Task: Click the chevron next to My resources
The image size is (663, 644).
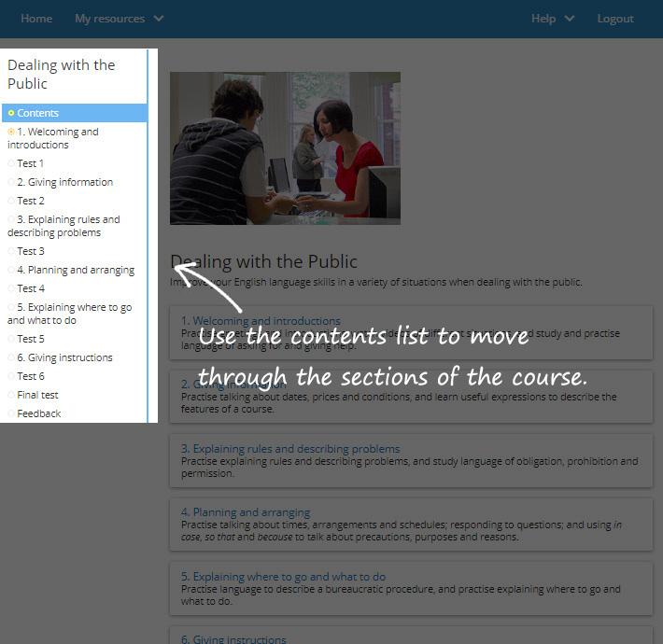Action: pyautogui.click(x=159, y=19)
